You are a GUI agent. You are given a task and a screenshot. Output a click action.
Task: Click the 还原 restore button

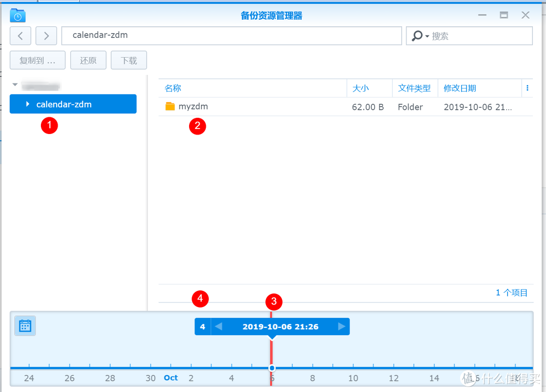(88, 60)
